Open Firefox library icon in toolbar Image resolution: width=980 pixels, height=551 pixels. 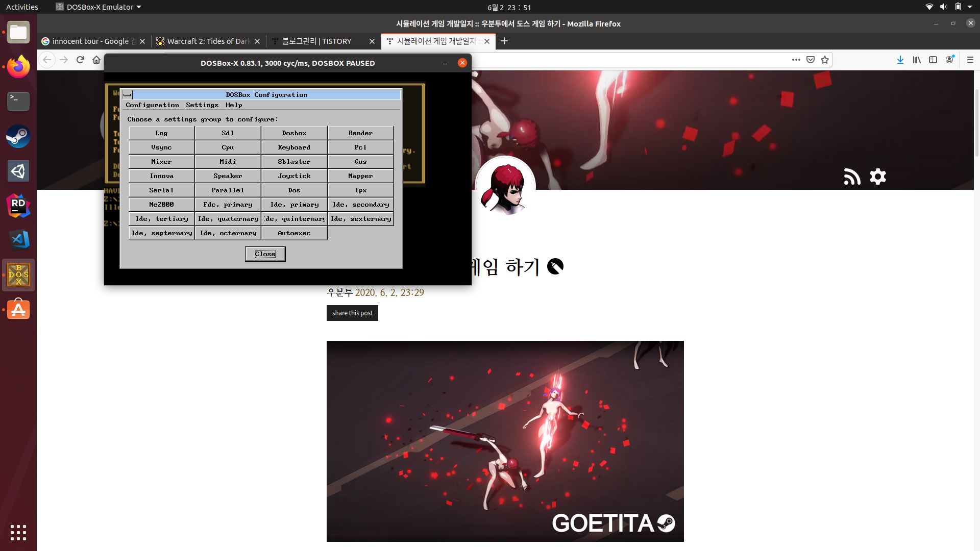click(917, 60)
